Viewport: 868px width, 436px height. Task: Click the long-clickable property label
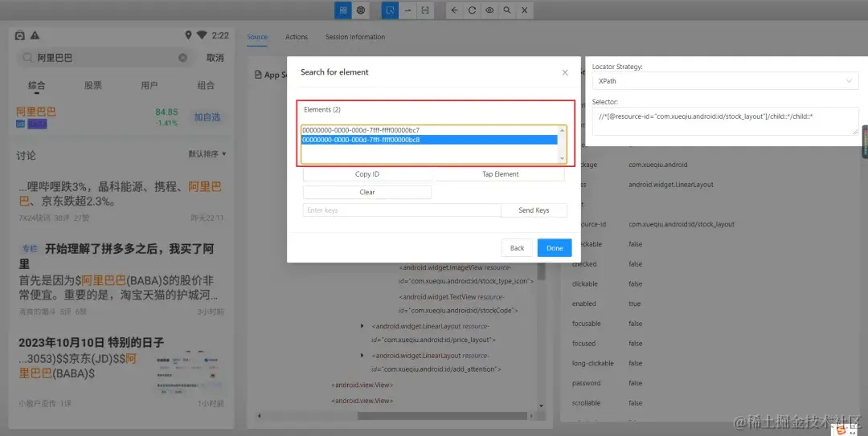tap(593, 364)
